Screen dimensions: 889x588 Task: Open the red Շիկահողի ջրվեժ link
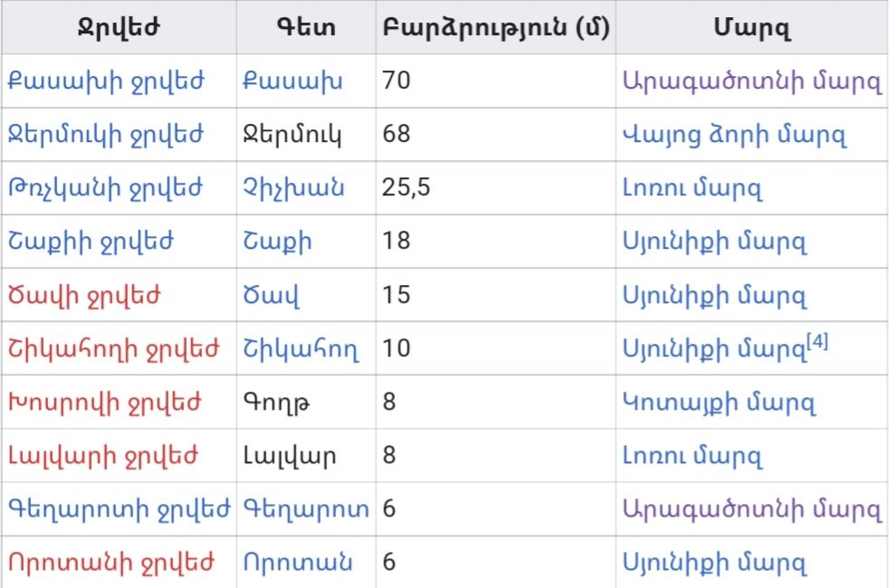coord(113,348)
